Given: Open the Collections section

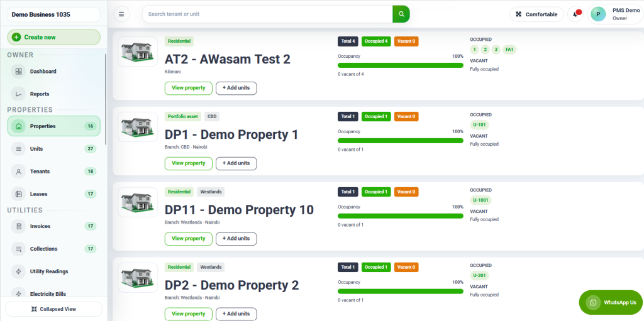Looking at the screenshot, I should coord(53,249).
